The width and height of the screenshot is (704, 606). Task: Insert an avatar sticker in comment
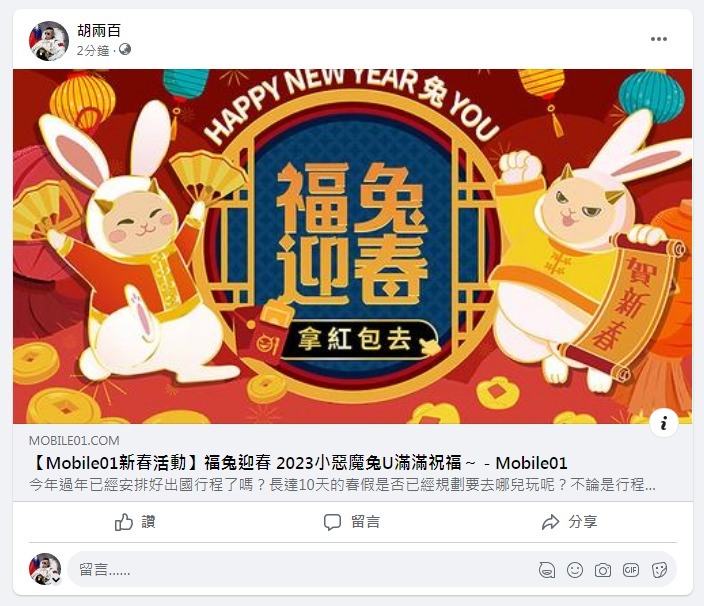547,570
